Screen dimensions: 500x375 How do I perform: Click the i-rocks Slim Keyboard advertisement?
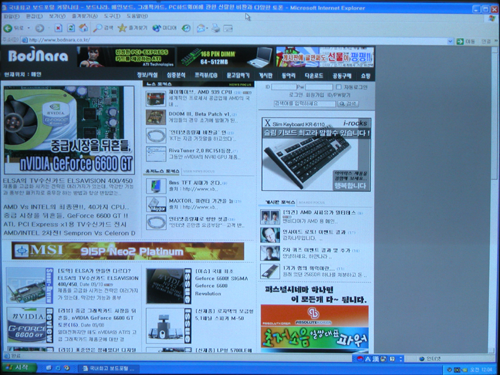[316, 154]
